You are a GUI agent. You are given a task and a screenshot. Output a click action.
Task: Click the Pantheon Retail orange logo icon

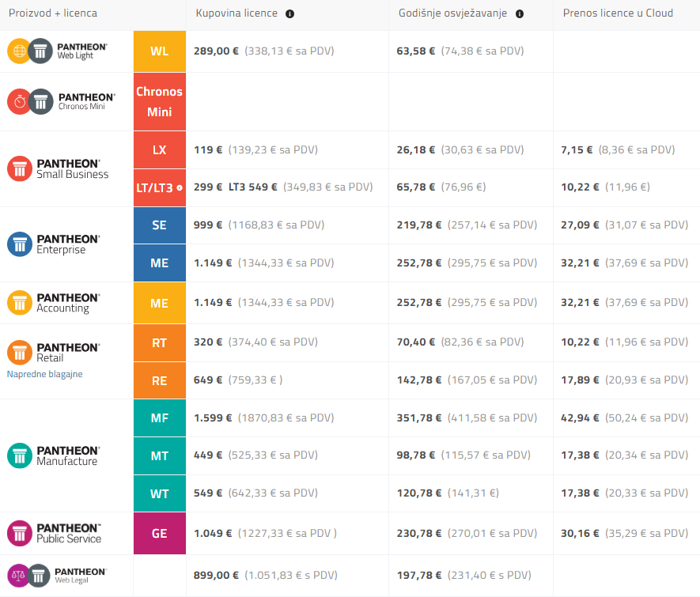pyautogui.click(x=19, y=352)
